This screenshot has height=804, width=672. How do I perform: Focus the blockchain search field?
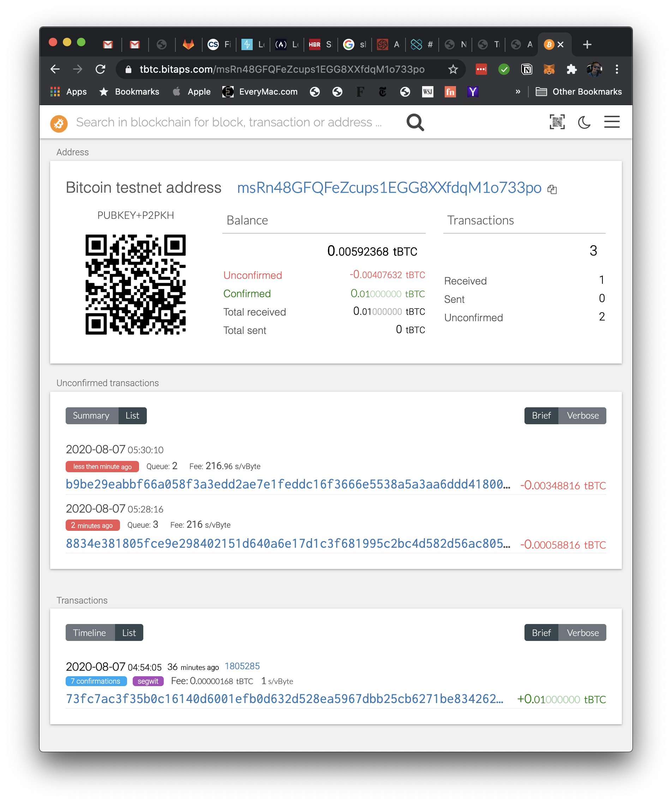point(229,122)
